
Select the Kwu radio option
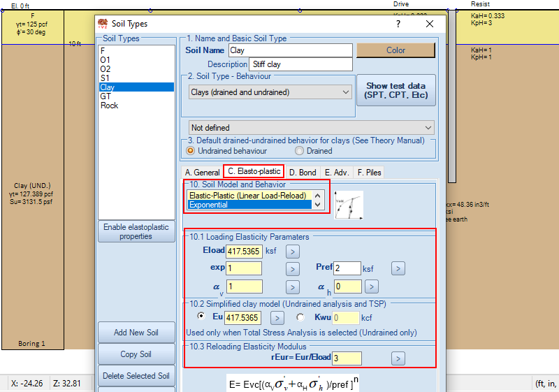pyautogui.click(x=300, y=317)
